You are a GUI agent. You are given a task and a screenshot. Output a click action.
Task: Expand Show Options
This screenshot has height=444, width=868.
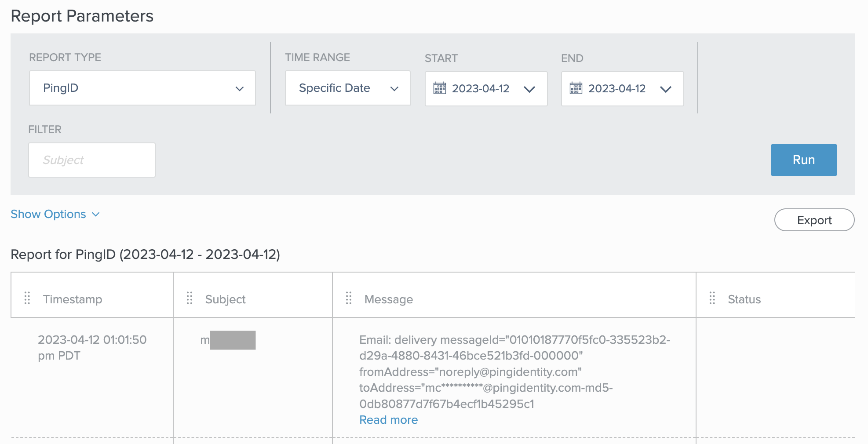point(55,214)
